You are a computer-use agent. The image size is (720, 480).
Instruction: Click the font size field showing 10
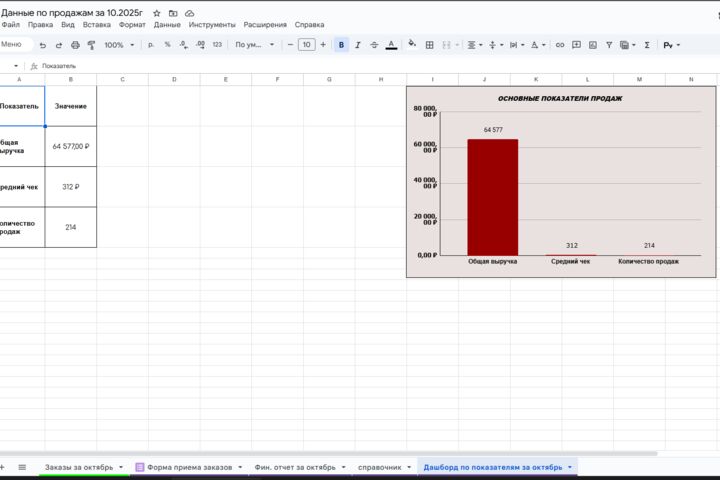307,45
